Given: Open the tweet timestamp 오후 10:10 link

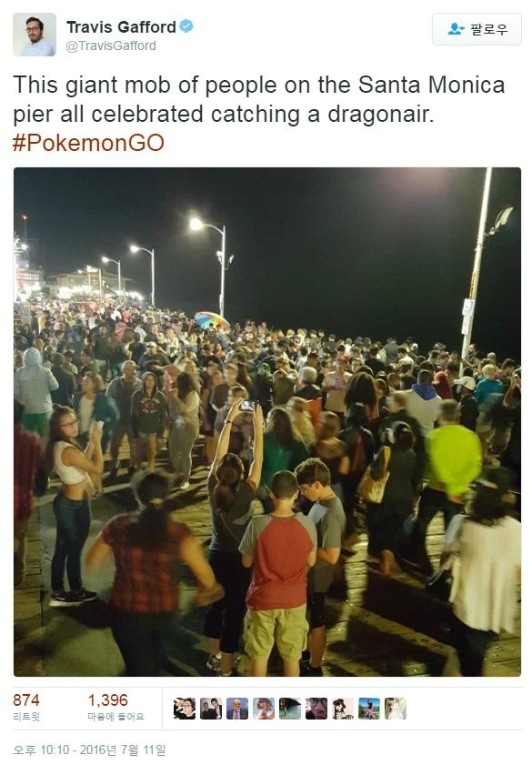Looking at the screenshot, I should (x=90, y=750).
